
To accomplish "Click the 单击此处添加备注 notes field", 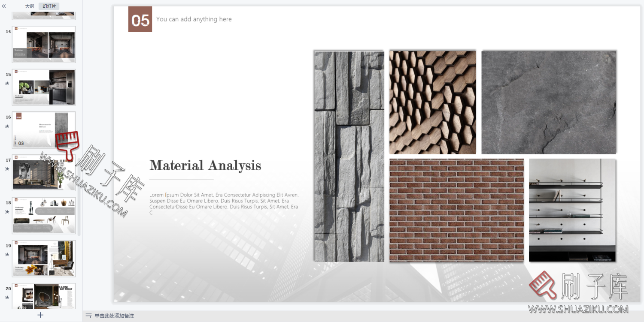I will coord(114,316).
